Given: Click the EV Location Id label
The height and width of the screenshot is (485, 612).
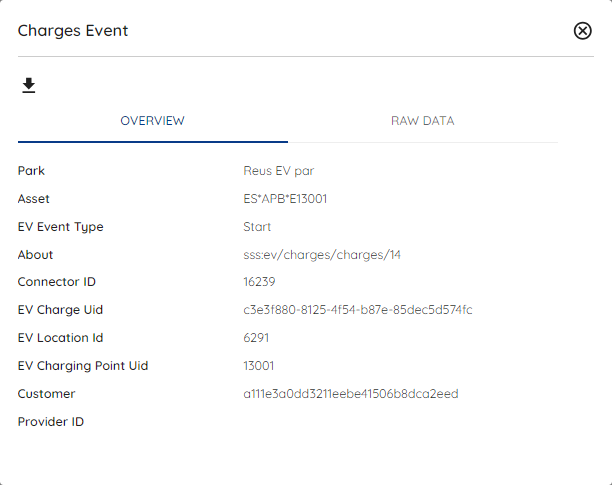Looking at the screenshot, I should pyautogui.click(x=60, y=338).
